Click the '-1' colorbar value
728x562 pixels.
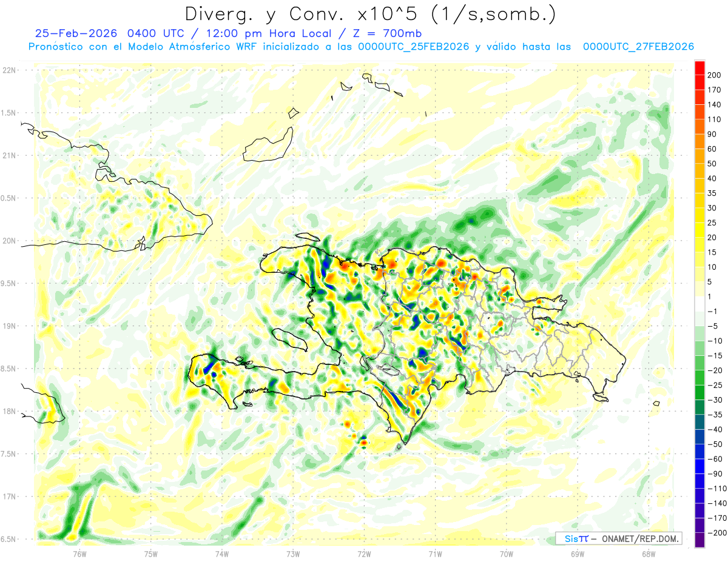coord(712,311)
